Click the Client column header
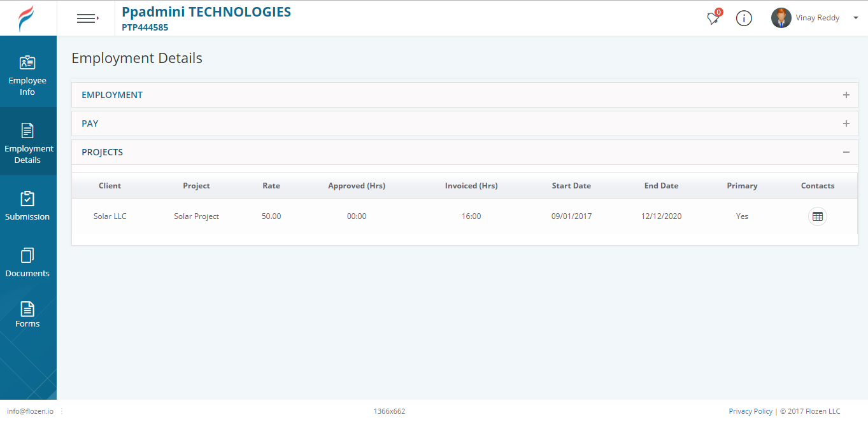The image size is (868, 422). point(110,186)
